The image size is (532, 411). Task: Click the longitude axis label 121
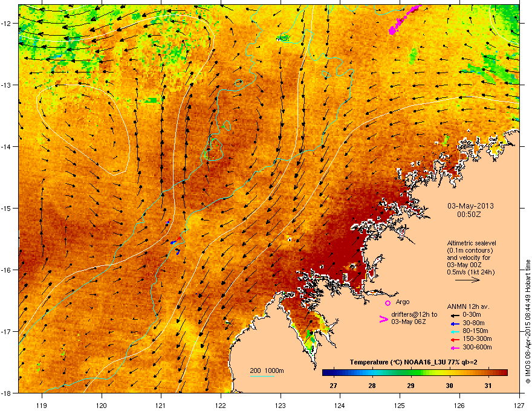click(x=161, y=405)
